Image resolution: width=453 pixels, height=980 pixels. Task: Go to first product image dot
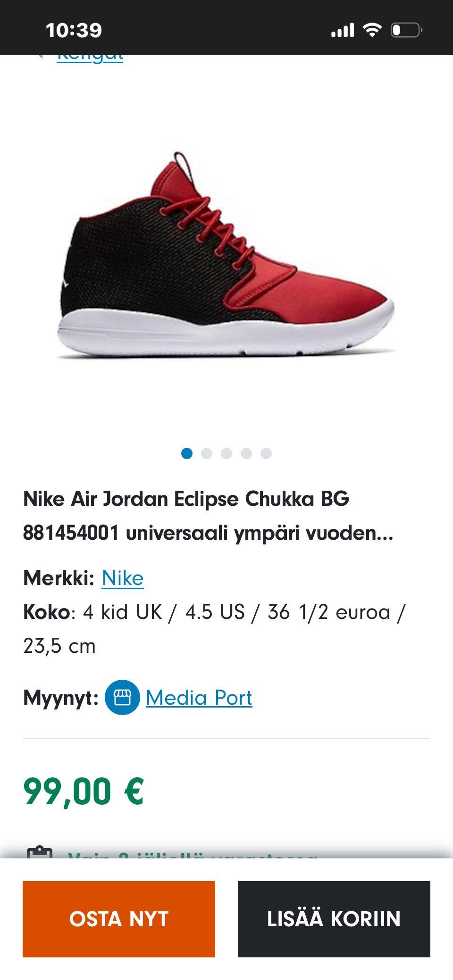(x=187, y=453)
